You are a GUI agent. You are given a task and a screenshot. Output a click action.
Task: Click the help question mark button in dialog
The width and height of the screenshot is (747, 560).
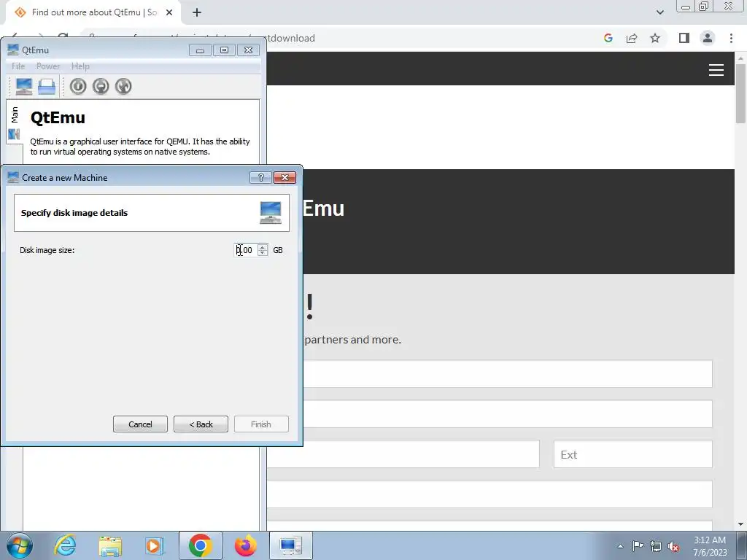pos(260,178)
